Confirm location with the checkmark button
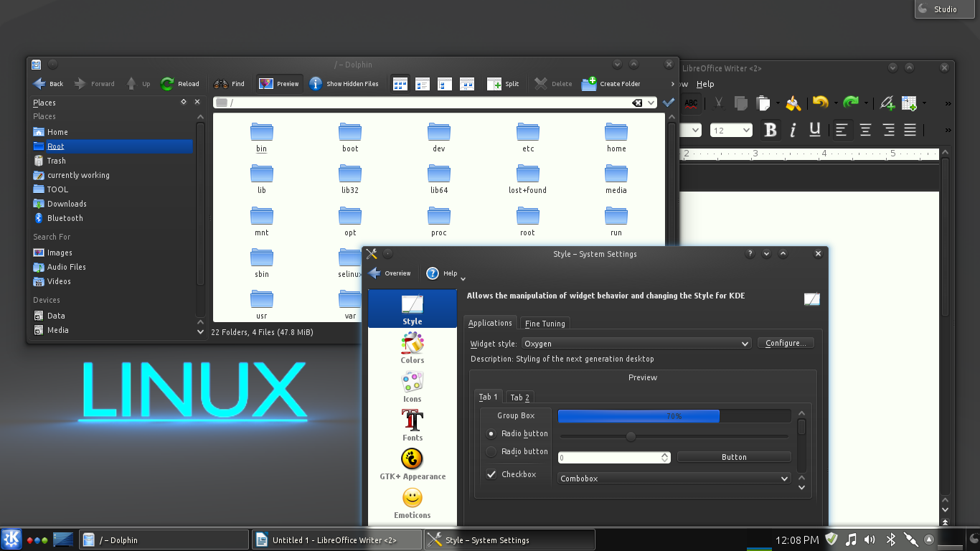 pos(669,103)
